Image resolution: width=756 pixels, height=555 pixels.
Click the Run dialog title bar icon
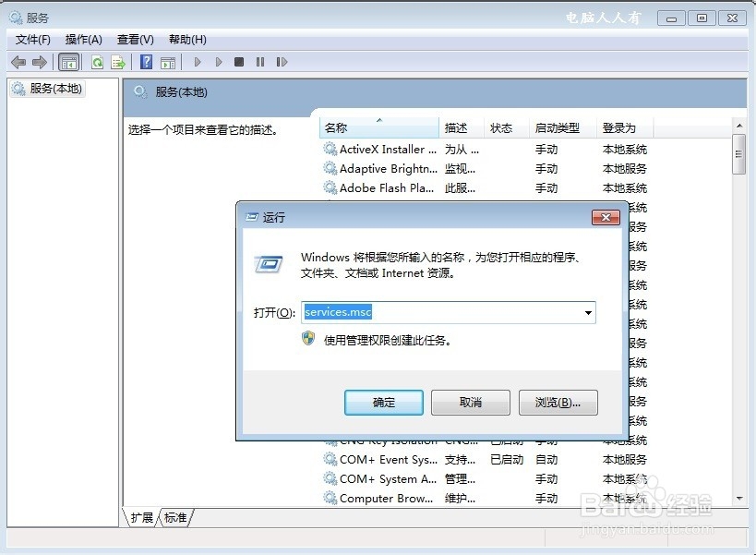click(252, 217)
